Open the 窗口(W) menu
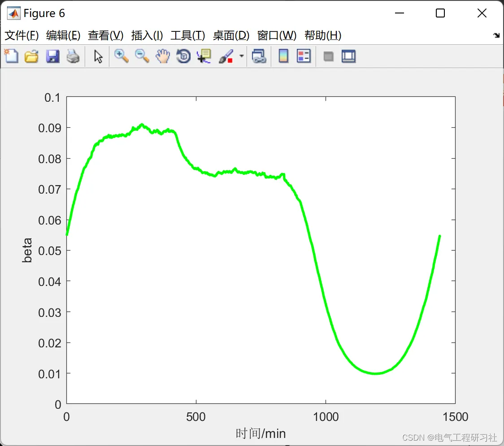This screenshot has height=446, width=504. (277, 35)
